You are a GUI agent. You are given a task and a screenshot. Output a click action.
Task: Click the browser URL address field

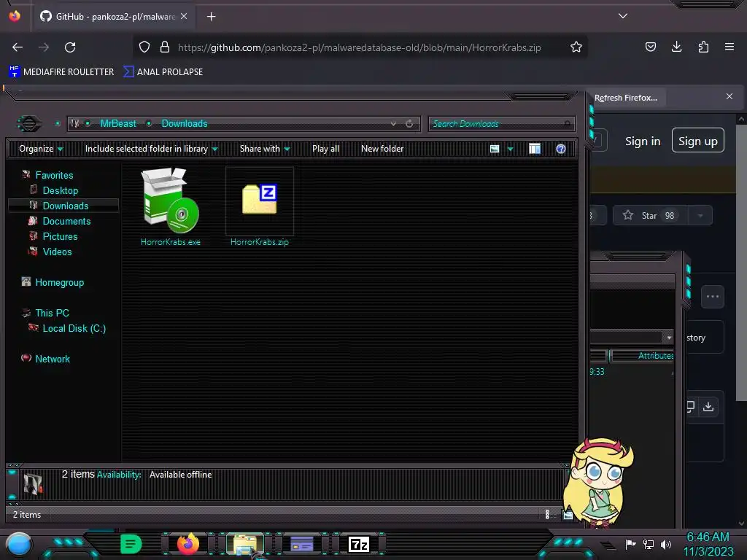click(x=360, y=47)
